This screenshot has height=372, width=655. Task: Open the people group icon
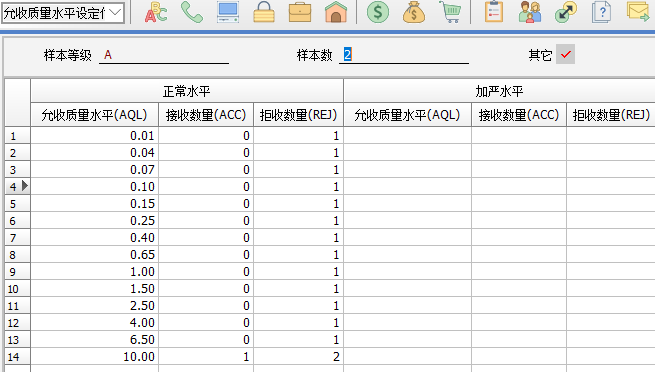tap(530, 12)
